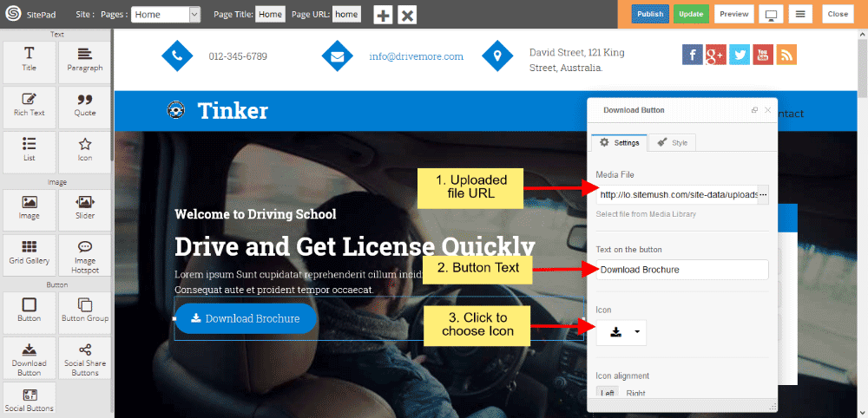868x418 pixels.
Task: Open the Grid Gallery widget
Action: 30,253
